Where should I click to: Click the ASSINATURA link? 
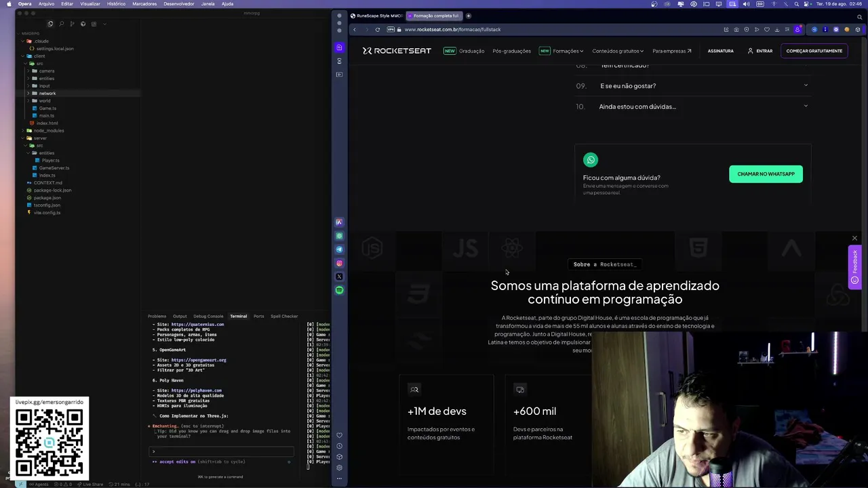(720, 51)
